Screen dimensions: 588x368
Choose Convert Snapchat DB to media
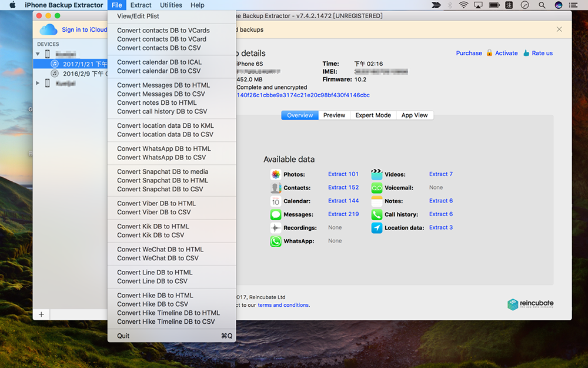pyautogui.click(x=172, y=171)
